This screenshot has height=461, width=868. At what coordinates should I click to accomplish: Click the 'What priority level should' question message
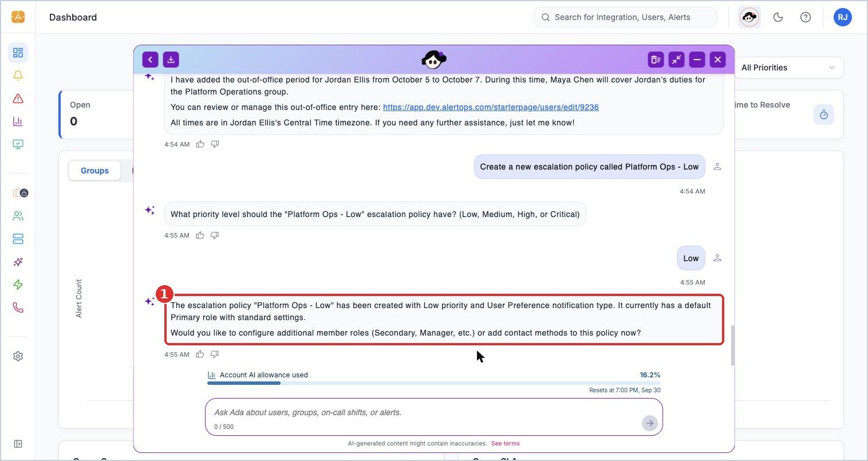point(375,214)
